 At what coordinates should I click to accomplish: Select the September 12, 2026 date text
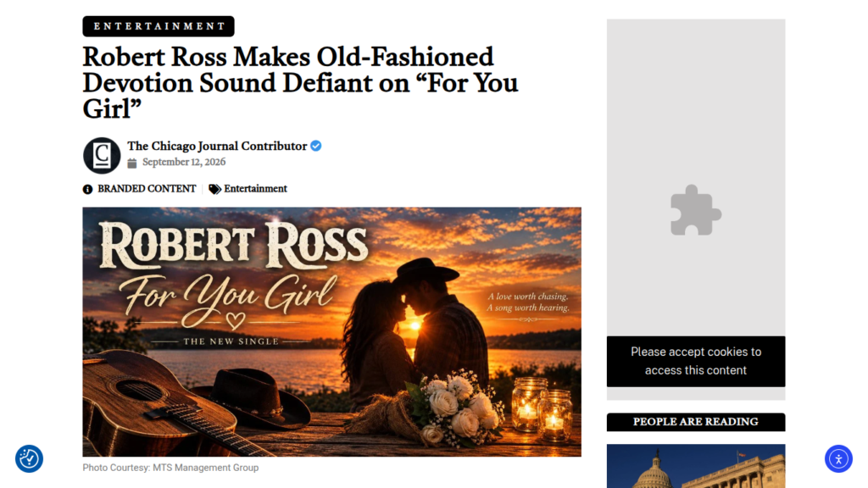click(x=184, y=162)
